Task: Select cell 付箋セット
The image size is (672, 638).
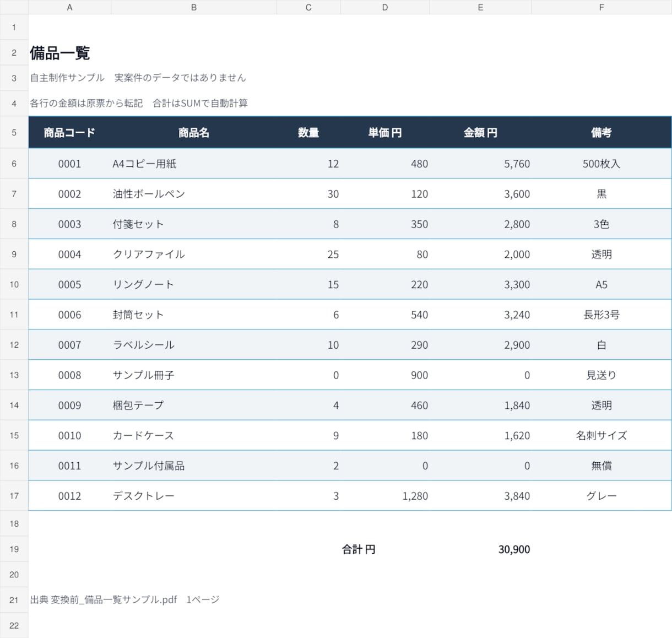Action: [x=194, y=224]
